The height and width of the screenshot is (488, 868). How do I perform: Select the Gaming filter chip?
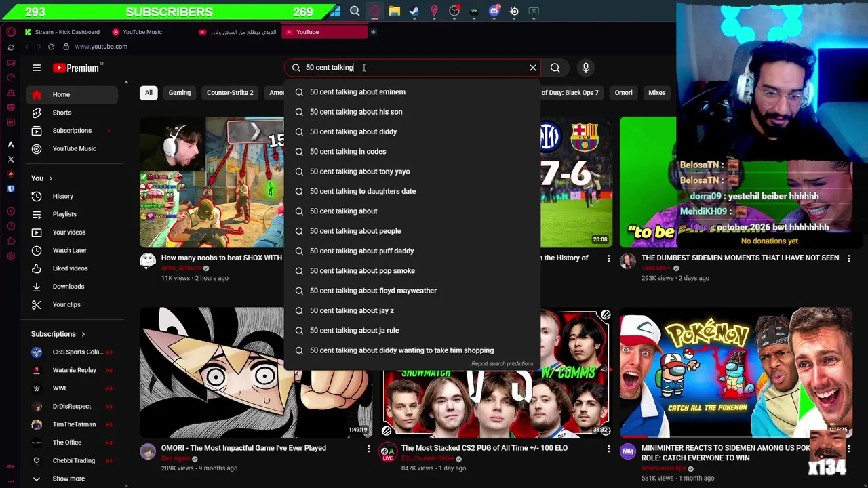tap(180, 93)
